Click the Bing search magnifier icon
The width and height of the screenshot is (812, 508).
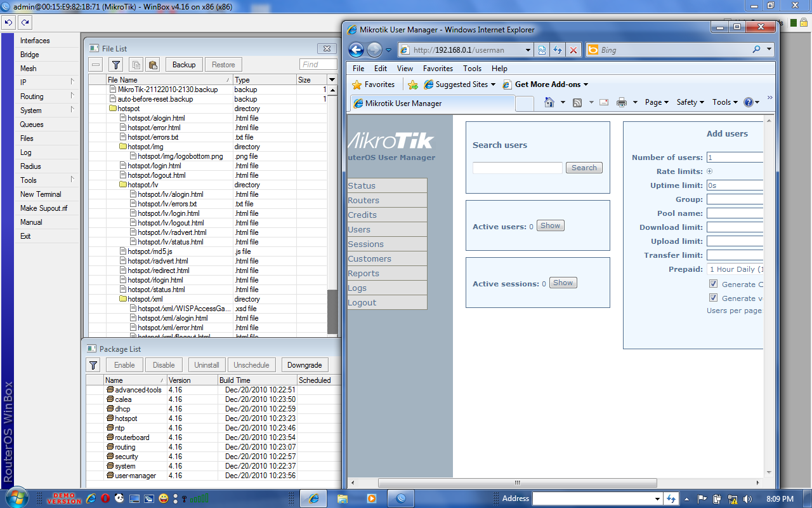[x=756, y=50]
